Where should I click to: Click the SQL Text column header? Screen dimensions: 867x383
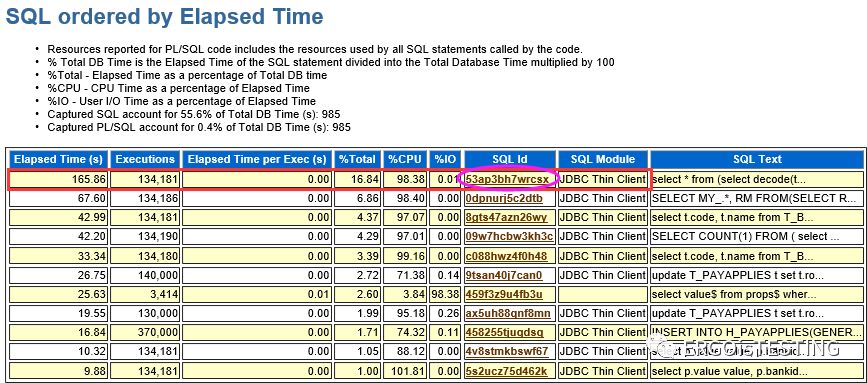coord(757,159)
